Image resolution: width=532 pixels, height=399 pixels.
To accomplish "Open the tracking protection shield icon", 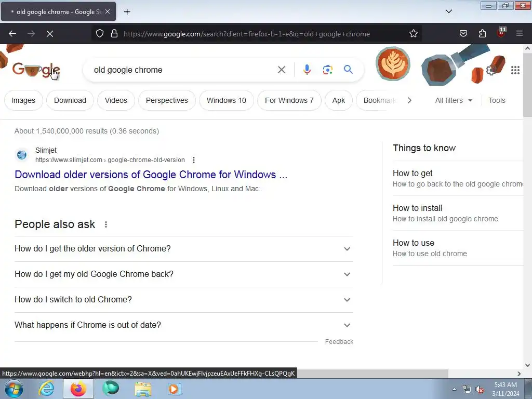I will click(x=99, y=34).
